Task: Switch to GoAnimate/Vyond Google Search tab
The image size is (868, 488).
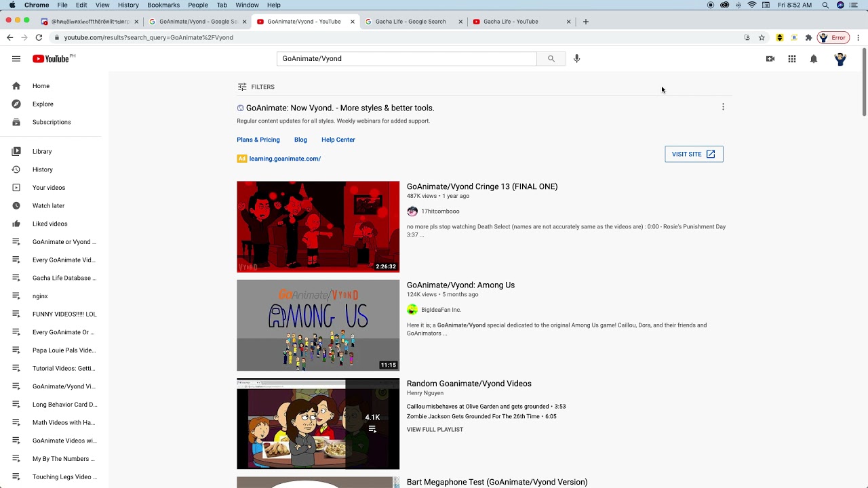Action: pyautogui.click(x=197, y=22)
